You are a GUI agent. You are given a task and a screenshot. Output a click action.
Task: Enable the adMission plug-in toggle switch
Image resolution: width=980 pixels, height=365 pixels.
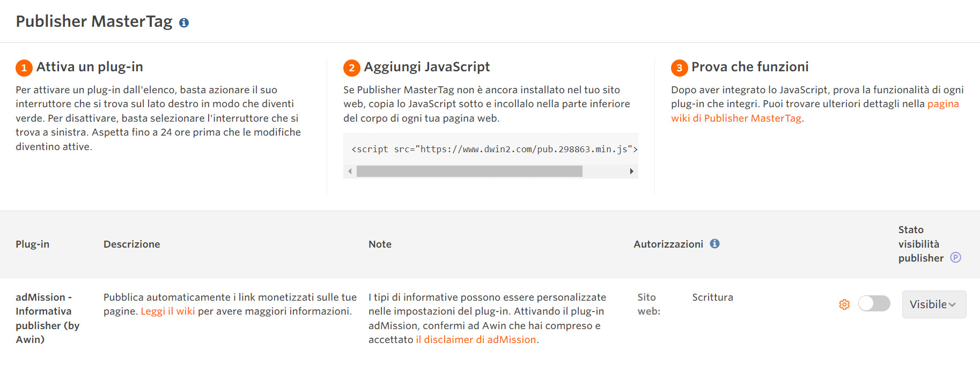tap(874, 304)
